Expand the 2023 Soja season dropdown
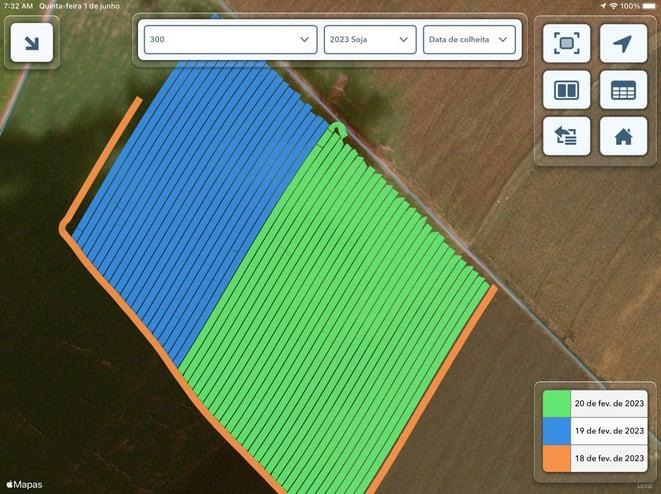Viewport: 661px width, 494px height. 369,40
